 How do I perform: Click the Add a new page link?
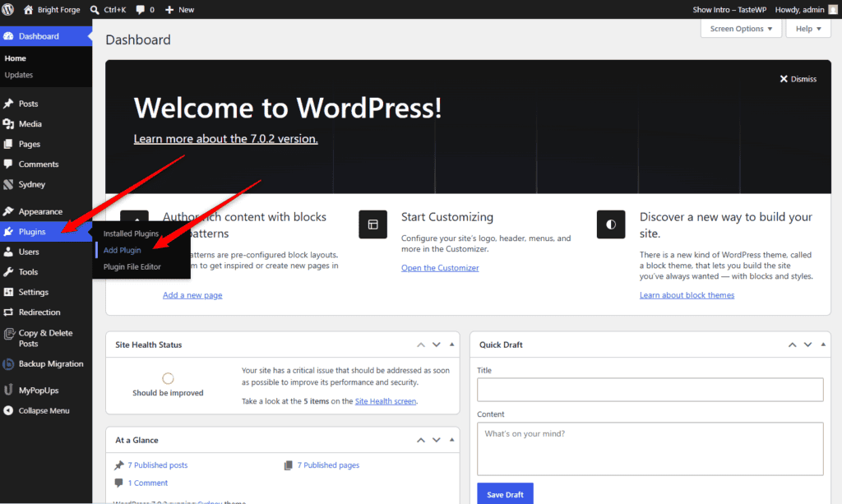(192, 295)
